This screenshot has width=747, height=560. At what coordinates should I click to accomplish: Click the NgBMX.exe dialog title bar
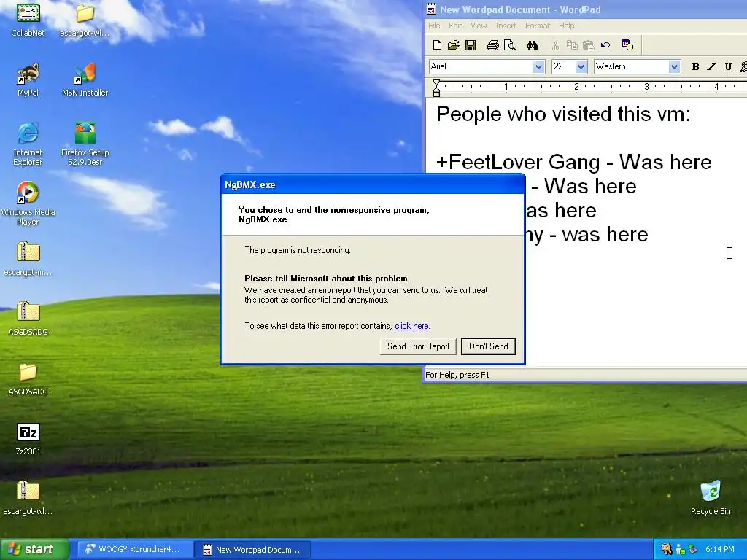click(373, 184)
